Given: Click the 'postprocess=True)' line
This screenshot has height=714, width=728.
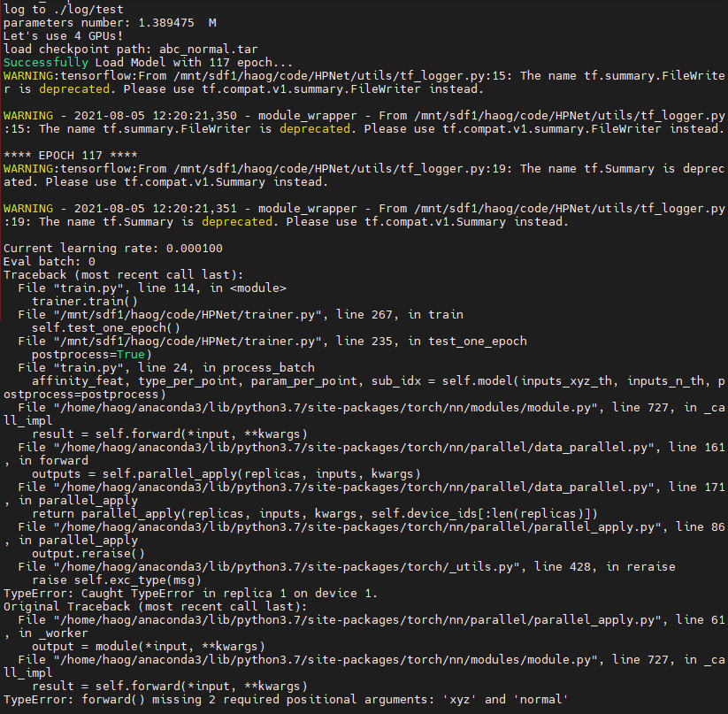Looking at the screenshot, I should [x=92, y=355].
